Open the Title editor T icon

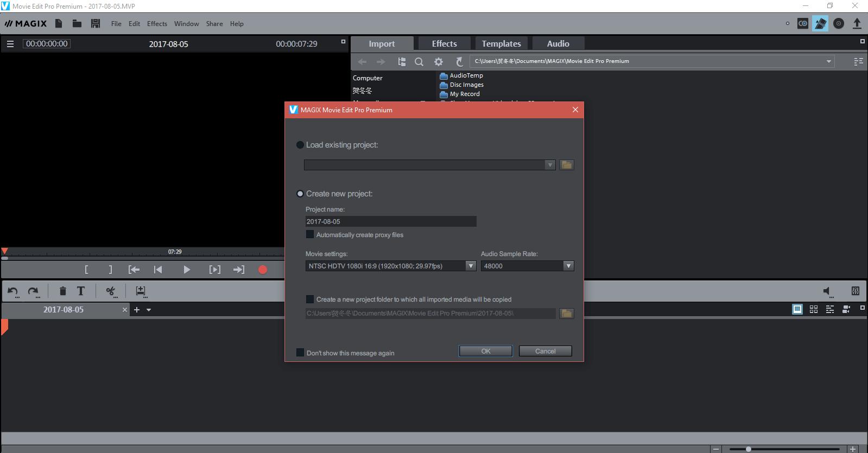coord(81,291)
